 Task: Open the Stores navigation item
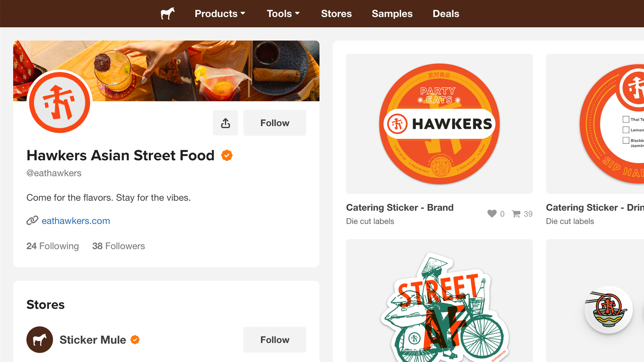click(x=336, y=14)
